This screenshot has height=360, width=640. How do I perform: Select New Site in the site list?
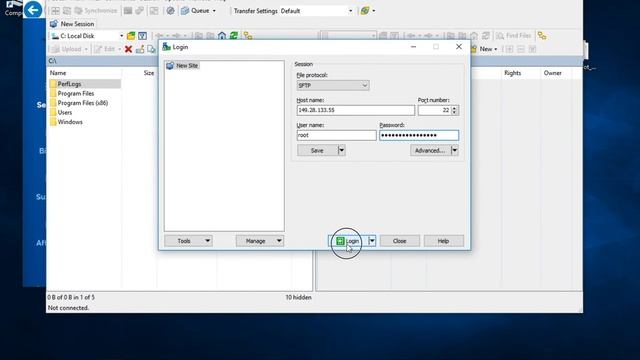[182, 65]
